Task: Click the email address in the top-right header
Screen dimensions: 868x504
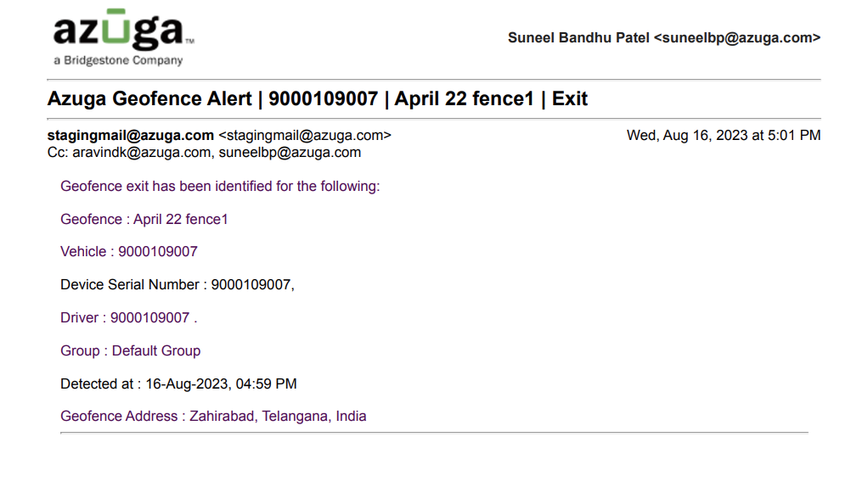Action: pyautogui.click(x=737, y=37)
